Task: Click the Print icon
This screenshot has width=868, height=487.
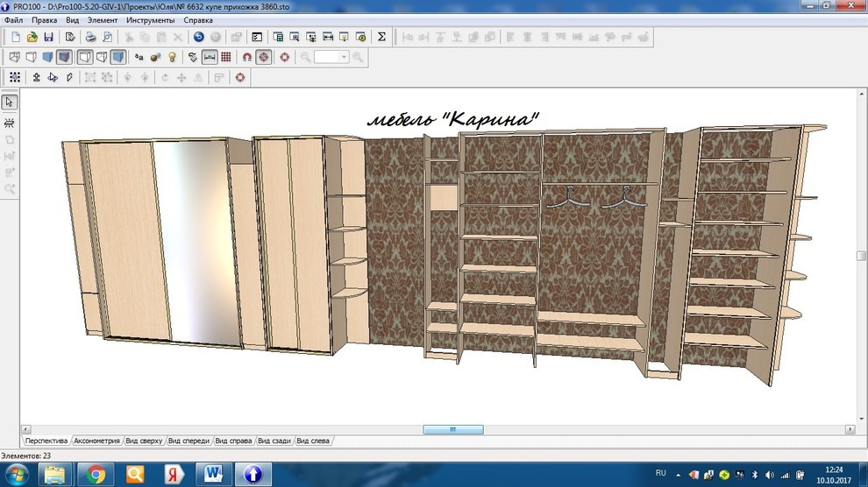Action: [89, 37]
